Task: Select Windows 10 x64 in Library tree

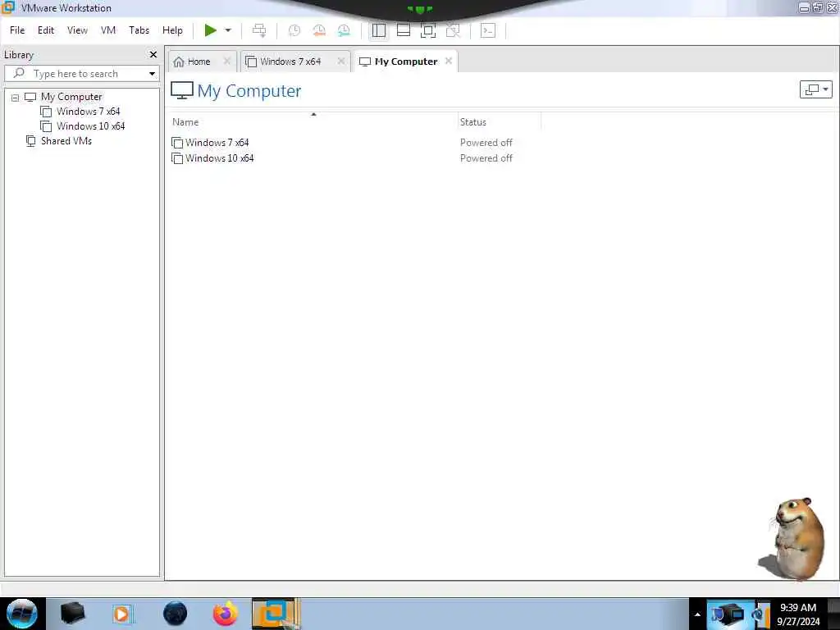Action: [x=90, y=126]
